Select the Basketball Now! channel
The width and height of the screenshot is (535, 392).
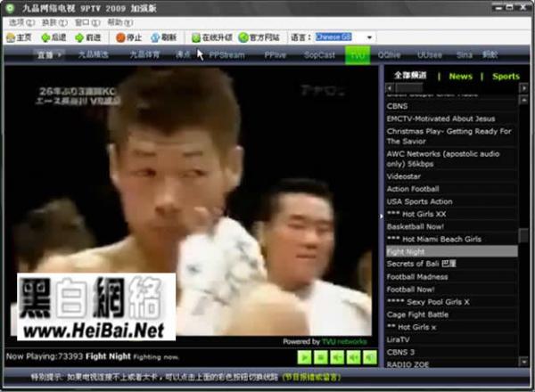pyautogui.click(x=451, y=226)
